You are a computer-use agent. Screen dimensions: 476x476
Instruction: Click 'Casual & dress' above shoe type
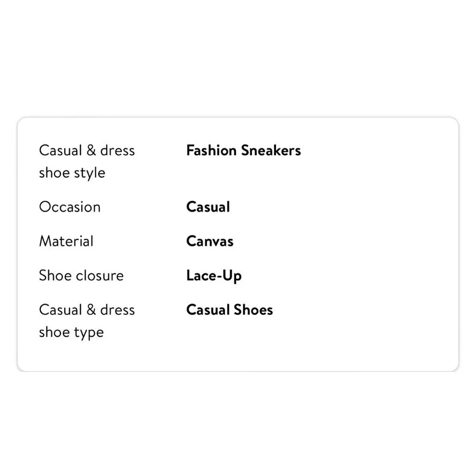coord(87,310)
